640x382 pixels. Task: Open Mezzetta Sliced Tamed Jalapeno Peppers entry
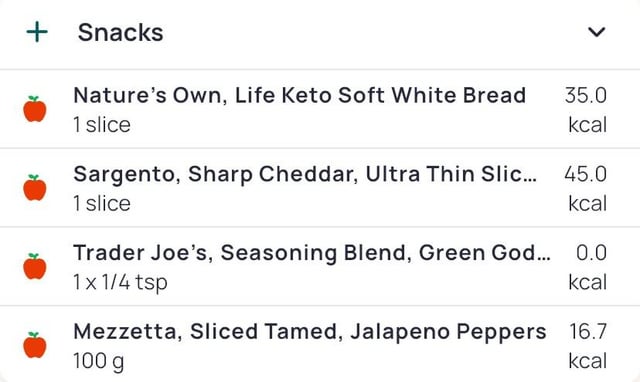click(320, 344)
